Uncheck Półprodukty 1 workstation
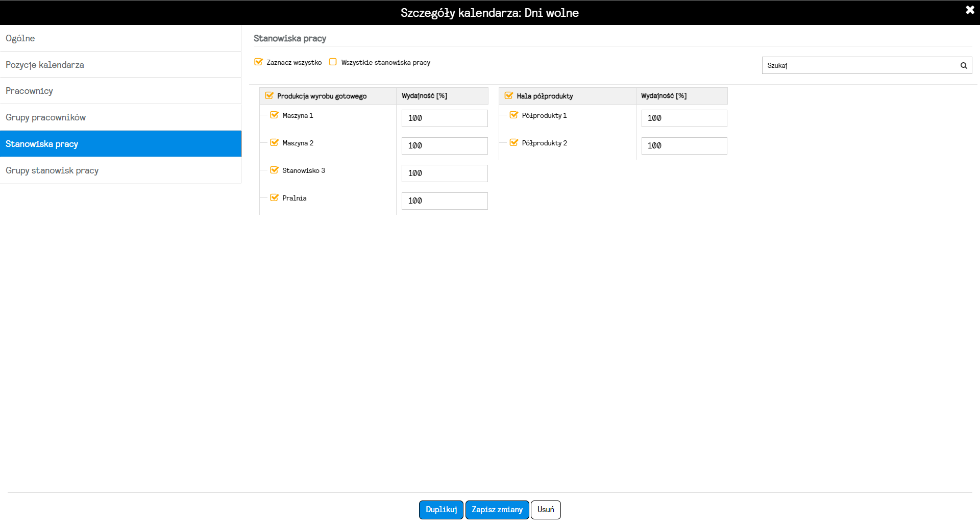The image size is (980, 526). (513, 115)
